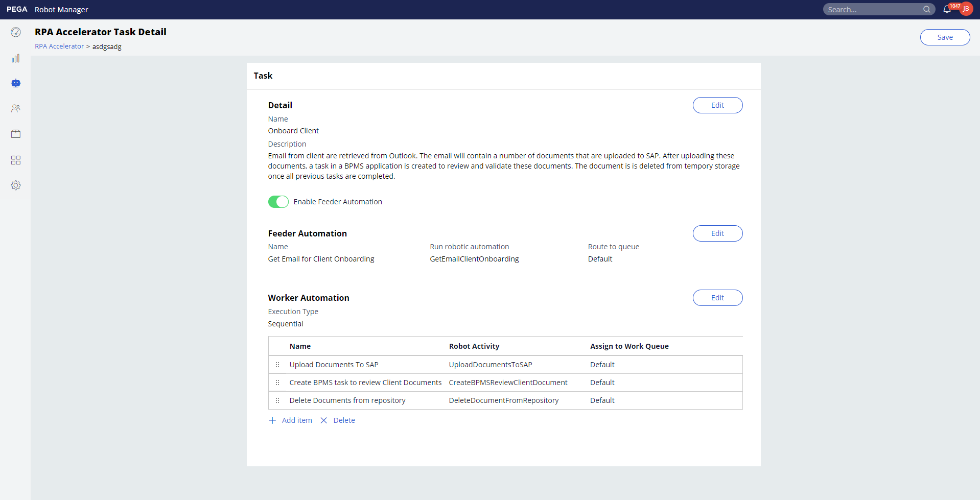Click Default value under Route to queue

pos(600,259)
